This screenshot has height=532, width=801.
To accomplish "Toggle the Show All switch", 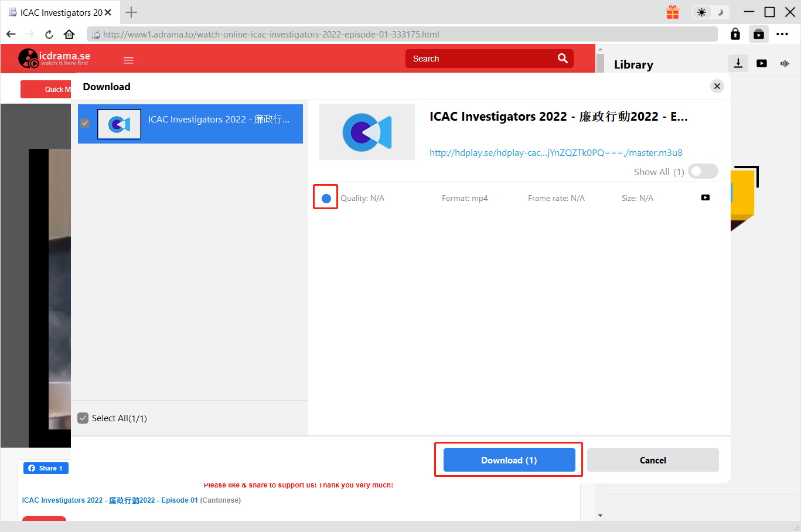I will [703, 171].
